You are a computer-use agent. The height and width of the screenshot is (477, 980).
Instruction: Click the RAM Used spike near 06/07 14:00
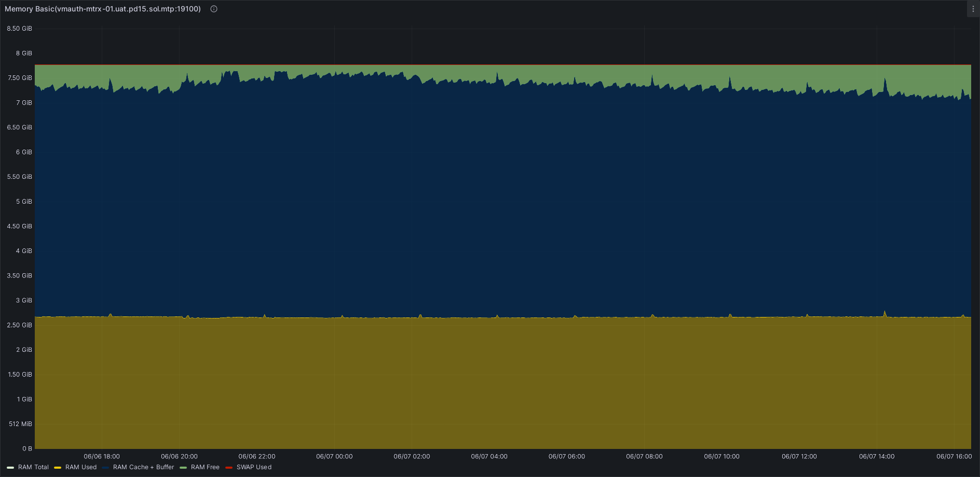click(885, 313)
